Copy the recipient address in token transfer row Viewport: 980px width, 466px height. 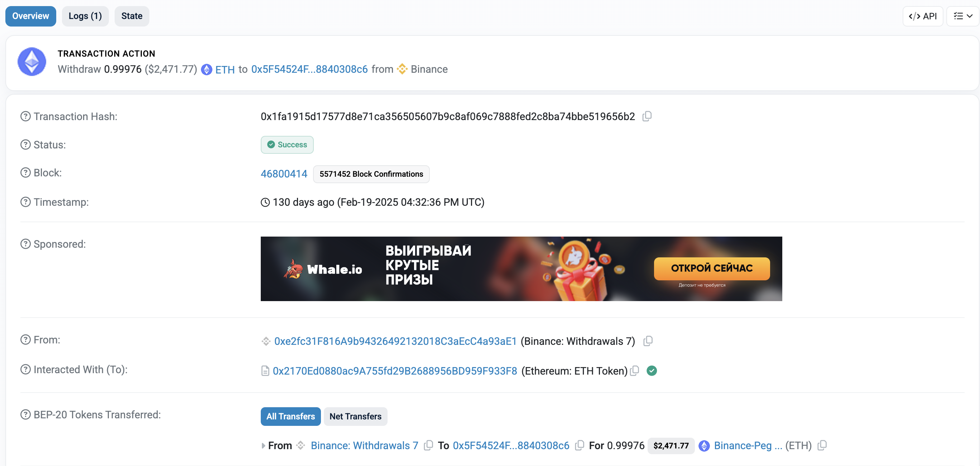coord(580,445)
